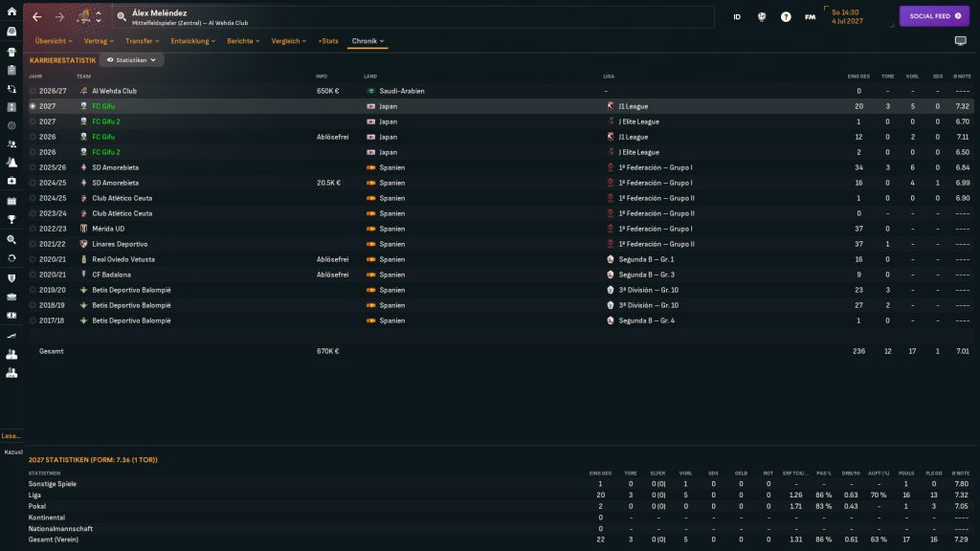Open the help question mark icon
Viewport: 980px width, 551px height.
(786, 17)
